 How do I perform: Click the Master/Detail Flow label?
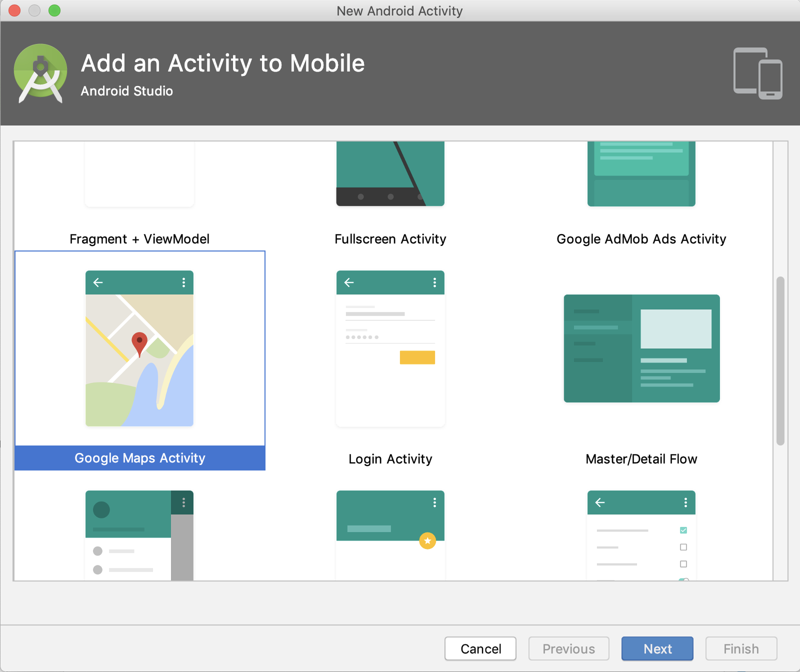tap(641, 459)
